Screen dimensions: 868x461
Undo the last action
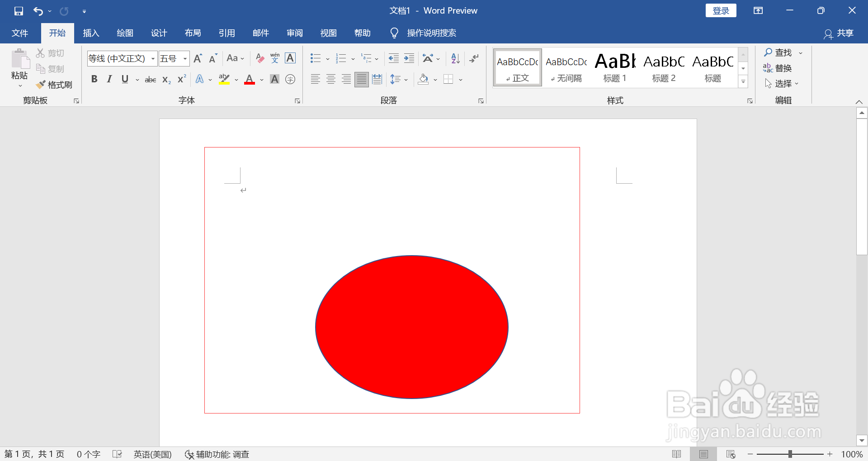tap(38, 11)
